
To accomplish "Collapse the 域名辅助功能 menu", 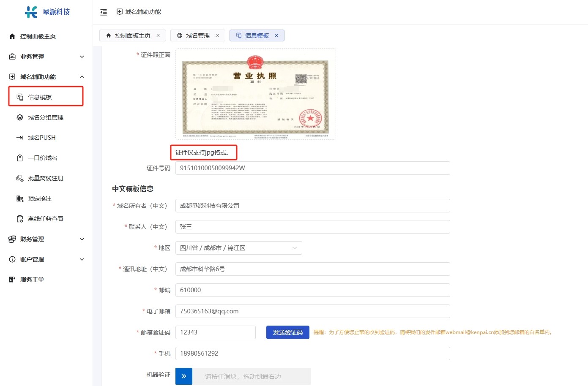I will point(46,77).
